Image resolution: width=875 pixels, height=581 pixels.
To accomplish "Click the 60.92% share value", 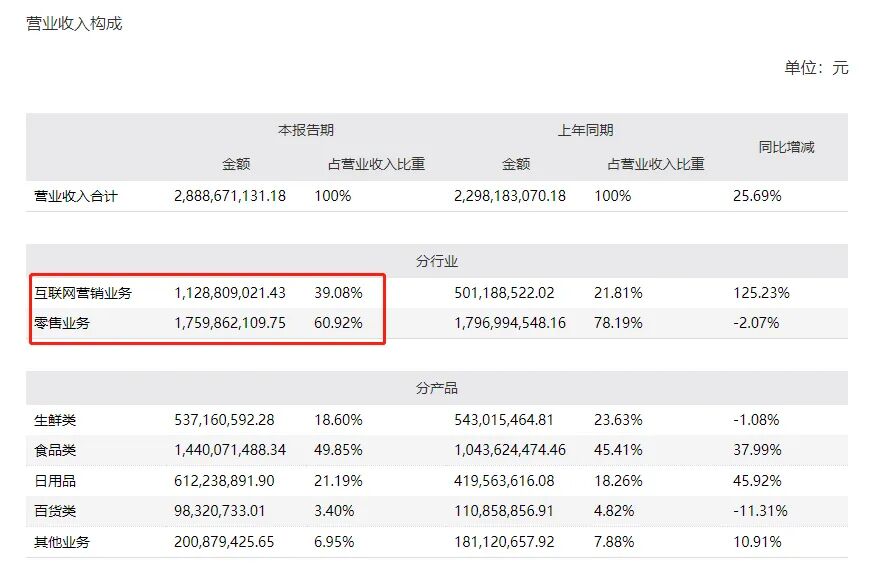I will tap(338, 323).
